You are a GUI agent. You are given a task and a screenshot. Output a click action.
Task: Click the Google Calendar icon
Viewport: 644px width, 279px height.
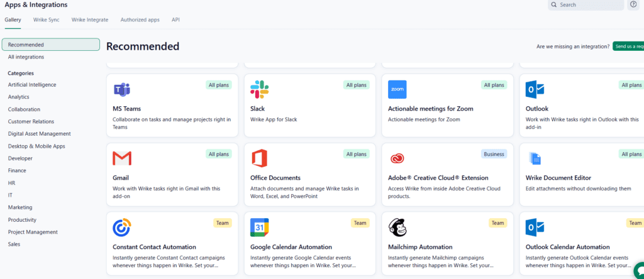259,227
